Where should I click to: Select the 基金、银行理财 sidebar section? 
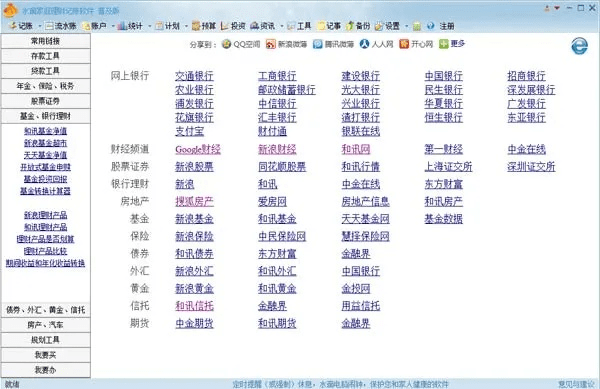click(46, 116)
